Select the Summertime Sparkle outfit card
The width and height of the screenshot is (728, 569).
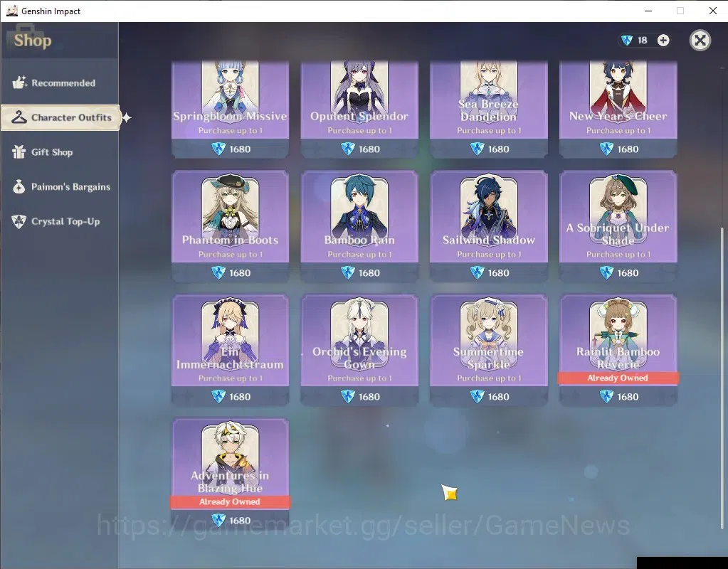click(489, 350)
